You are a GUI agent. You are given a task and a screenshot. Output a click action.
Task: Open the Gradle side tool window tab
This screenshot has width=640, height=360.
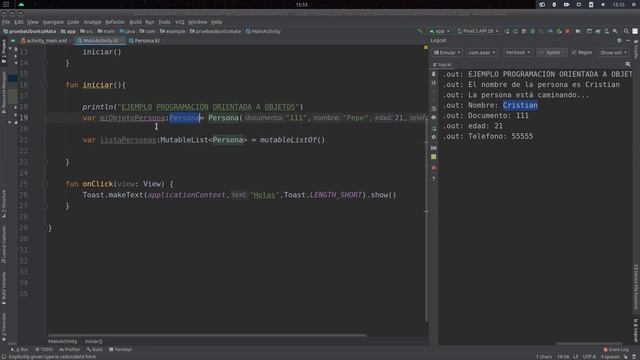tap(636, 50)
